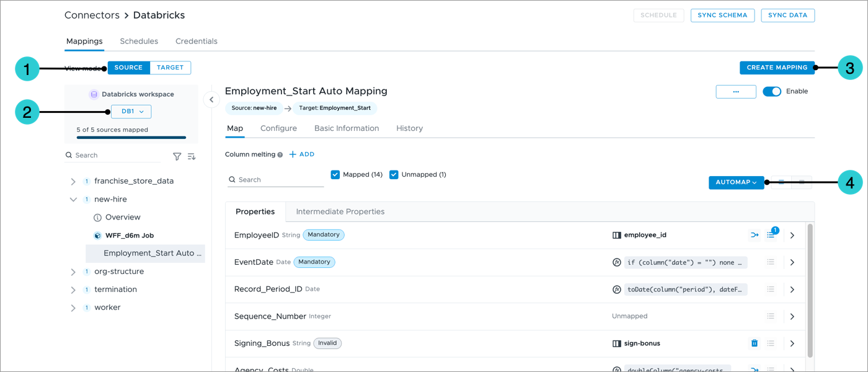Click the filter icon in the source panel
Image resolution: width=868 pixels, height=372 pixels.
tap(177, 157)
